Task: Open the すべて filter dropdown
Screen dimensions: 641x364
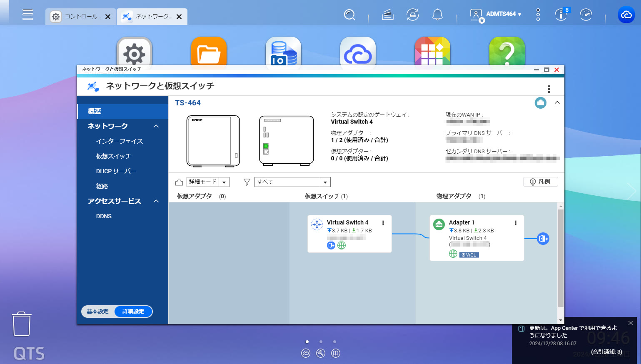Action: [x=292, y=182]
